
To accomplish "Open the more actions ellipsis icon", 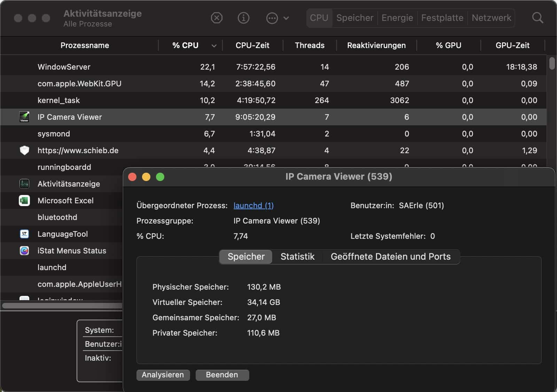I will coord(272,18).
